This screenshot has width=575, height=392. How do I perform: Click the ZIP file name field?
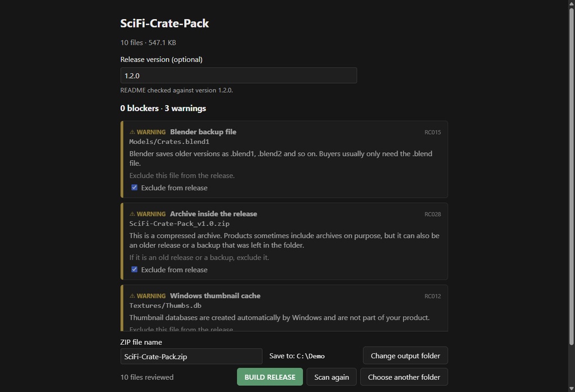point(191,357)
